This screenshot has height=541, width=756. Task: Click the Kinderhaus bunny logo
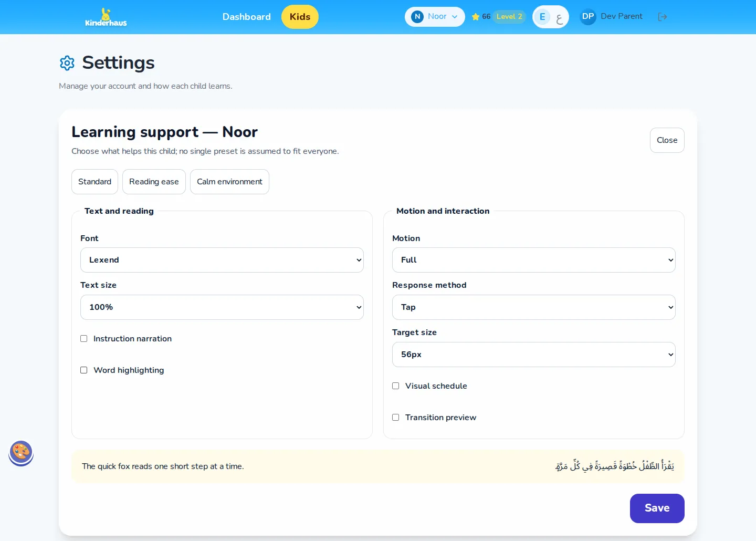click(x=106, y=17)
